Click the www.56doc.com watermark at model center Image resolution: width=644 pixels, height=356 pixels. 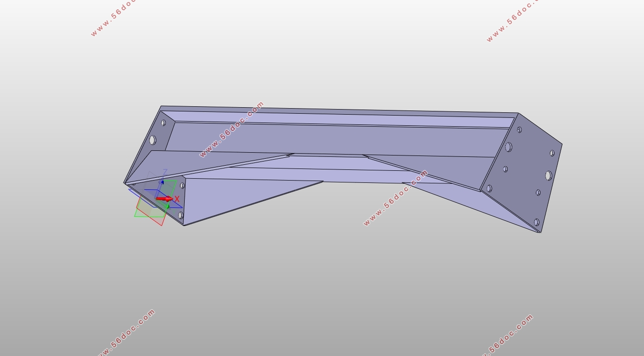[x=395, y=198]
